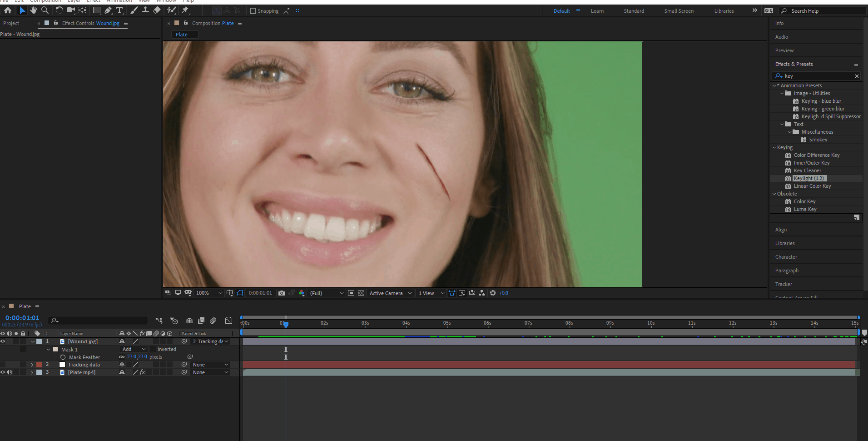Open the Graph Editor icon
The image size is (868, 441).
coord(228,321)
